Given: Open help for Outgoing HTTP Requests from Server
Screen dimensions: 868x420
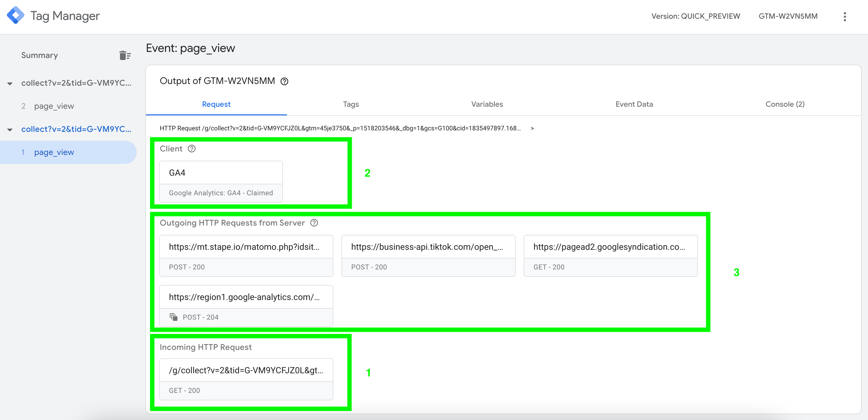Looking at the screenshot, I should [314, 223].
